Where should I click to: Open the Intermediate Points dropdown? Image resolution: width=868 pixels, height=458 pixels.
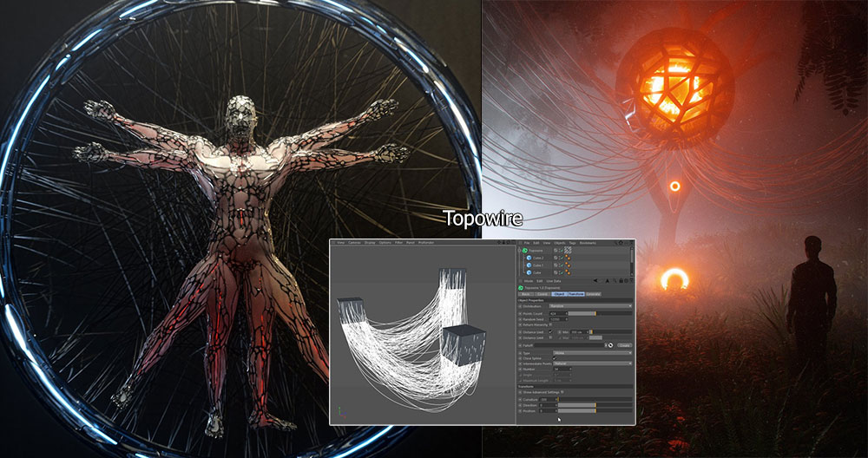click(x=592, y=363)
